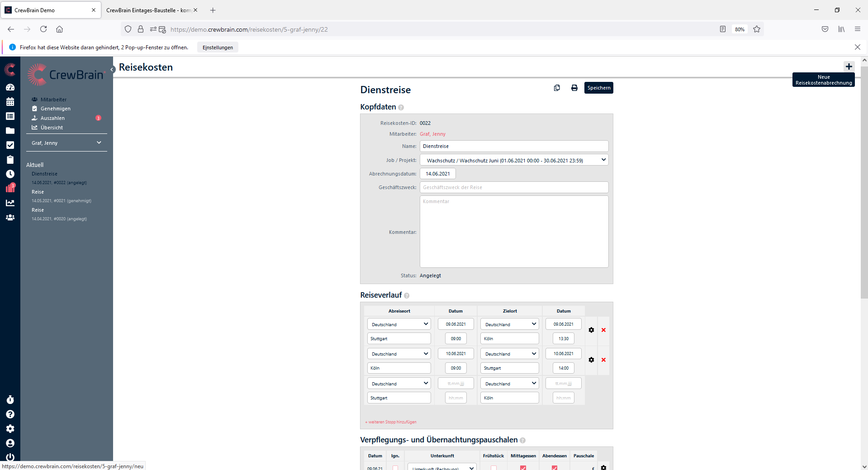Viewport: 868px width, 470px height.
Task: Open Auszahlen in the side menu
Action: coord(52,118)
